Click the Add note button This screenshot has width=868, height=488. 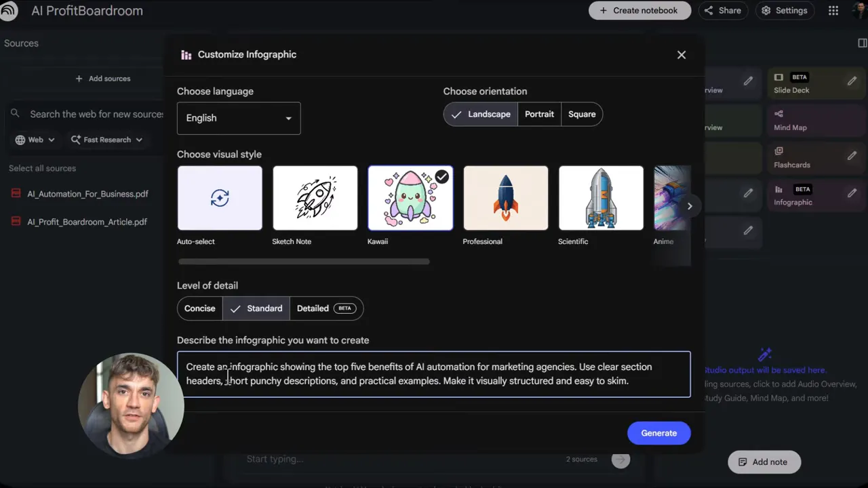[x=764, y=462]
